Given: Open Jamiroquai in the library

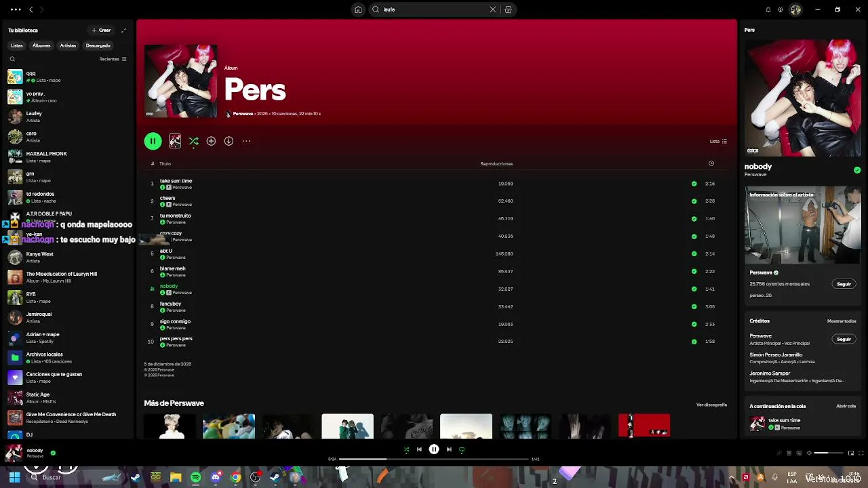Looking at the screenshot, I should tap(68, 317).
